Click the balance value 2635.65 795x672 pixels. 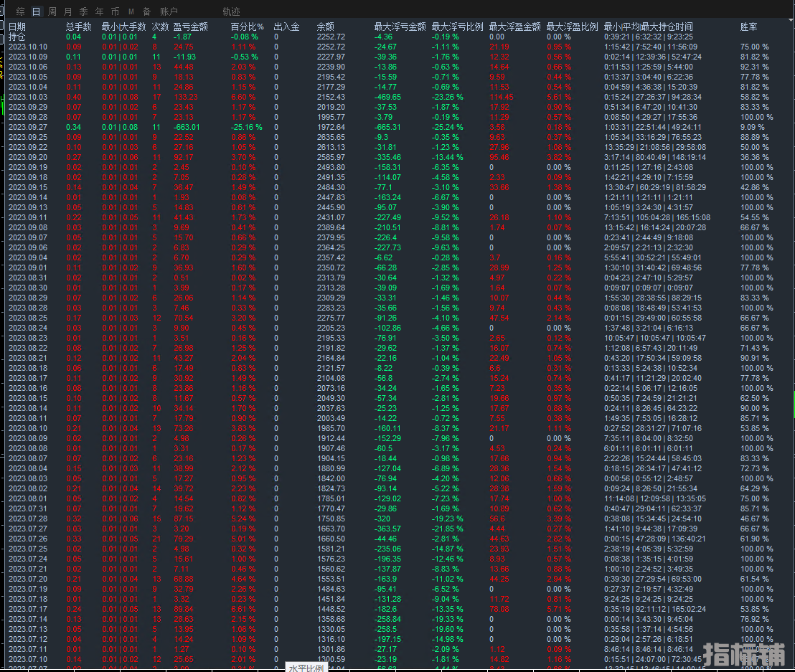coord(331,137)
